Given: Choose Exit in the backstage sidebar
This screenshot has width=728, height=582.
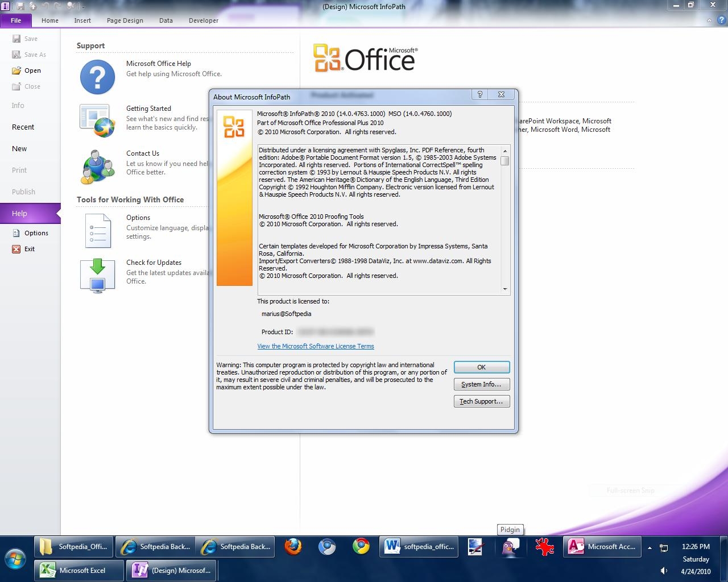Looking at the screenshot, I should (24, 249).
